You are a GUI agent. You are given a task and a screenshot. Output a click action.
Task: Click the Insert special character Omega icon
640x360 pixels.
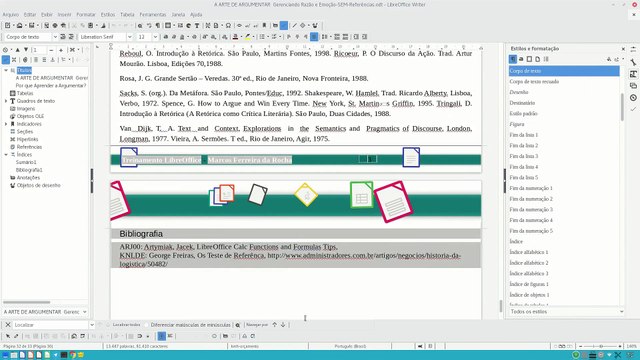click(x=228, y=25)
